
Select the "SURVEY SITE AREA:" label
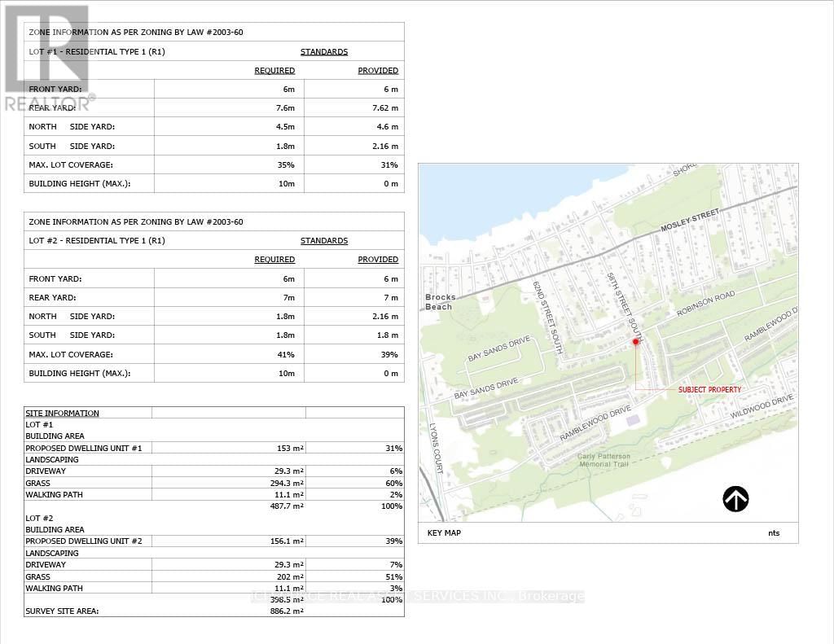(62, 611)
